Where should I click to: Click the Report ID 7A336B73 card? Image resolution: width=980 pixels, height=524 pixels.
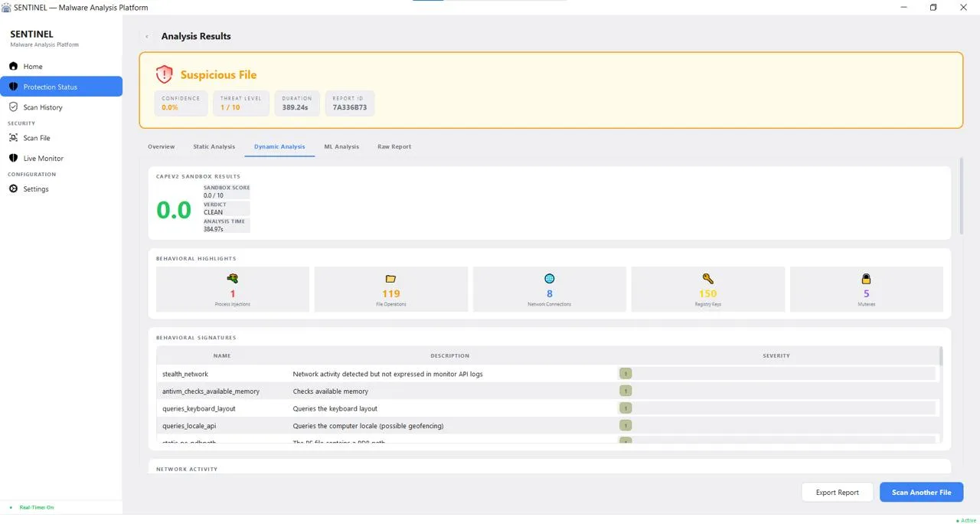[x=350, y=103]
